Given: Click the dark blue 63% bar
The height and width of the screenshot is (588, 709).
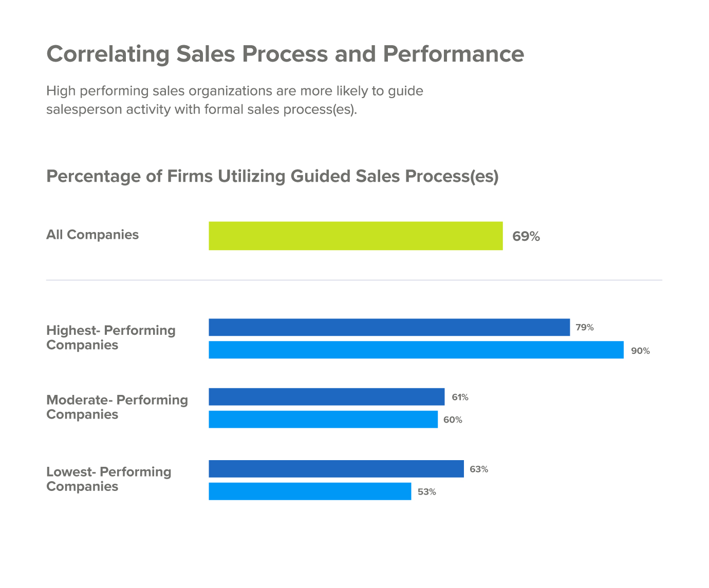Looking at the screenshot, I should click(336, 469).
